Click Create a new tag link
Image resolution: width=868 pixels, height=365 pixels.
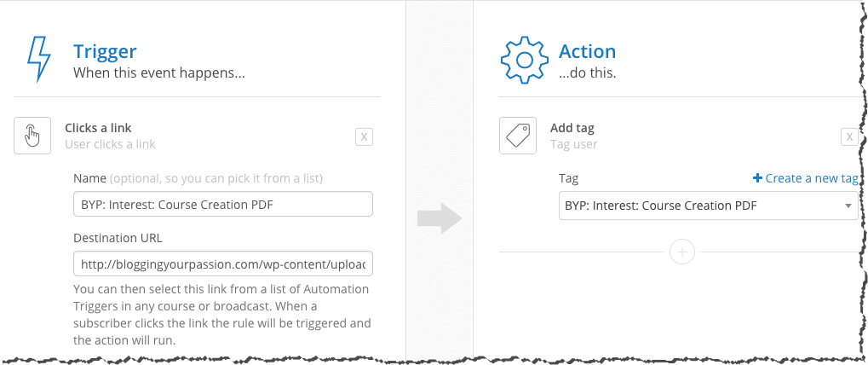pyautogui.click(x=806, y=178)
